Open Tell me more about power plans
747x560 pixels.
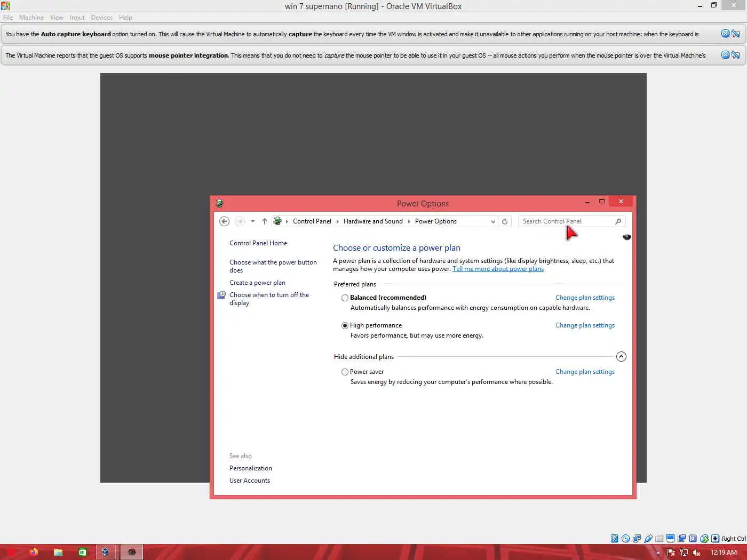(x=498, y=269)
